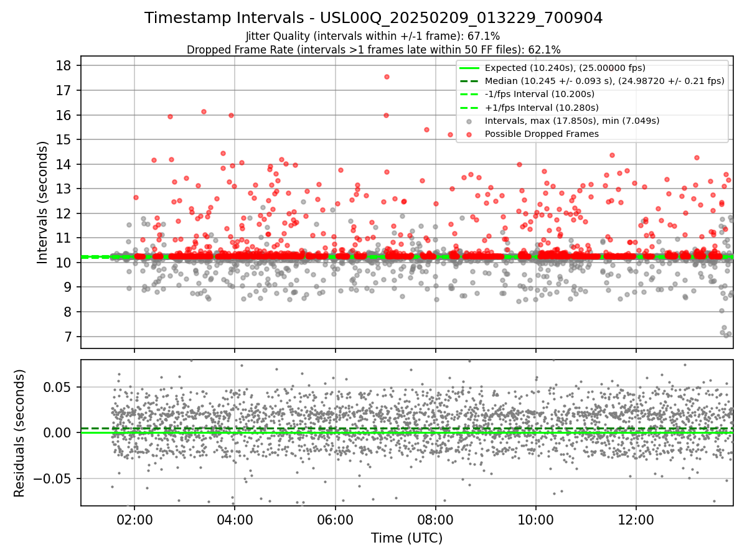Viewport: 747px width, 560px height.
Task: Select legend entry "Median (10.245 +/- 0.093 s)"
Action: point(604,81)
